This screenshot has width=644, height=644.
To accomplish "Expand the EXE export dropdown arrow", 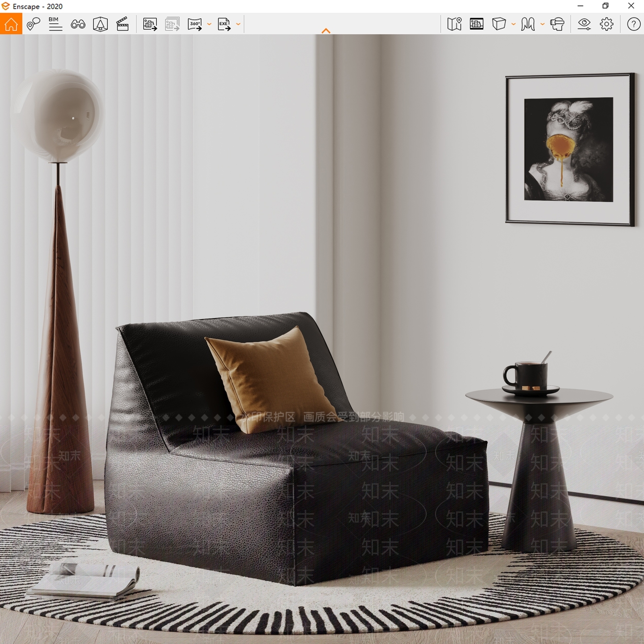I will (238, 24).
